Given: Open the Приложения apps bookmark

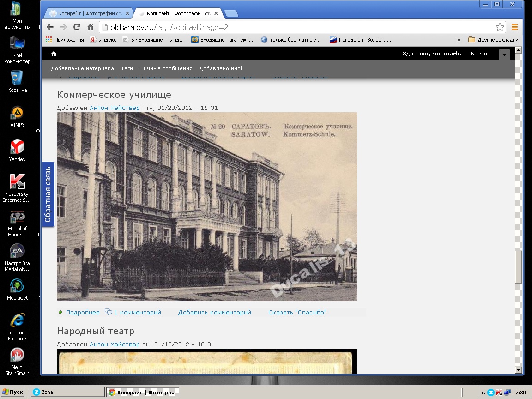Looking at the screenshot, I should click(x=65, y=40).
